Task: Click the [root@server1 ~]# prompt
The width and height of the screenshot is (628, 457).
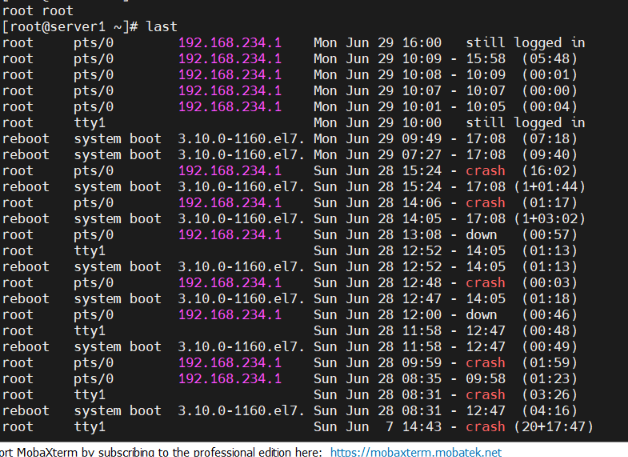Action: [70, 26]
